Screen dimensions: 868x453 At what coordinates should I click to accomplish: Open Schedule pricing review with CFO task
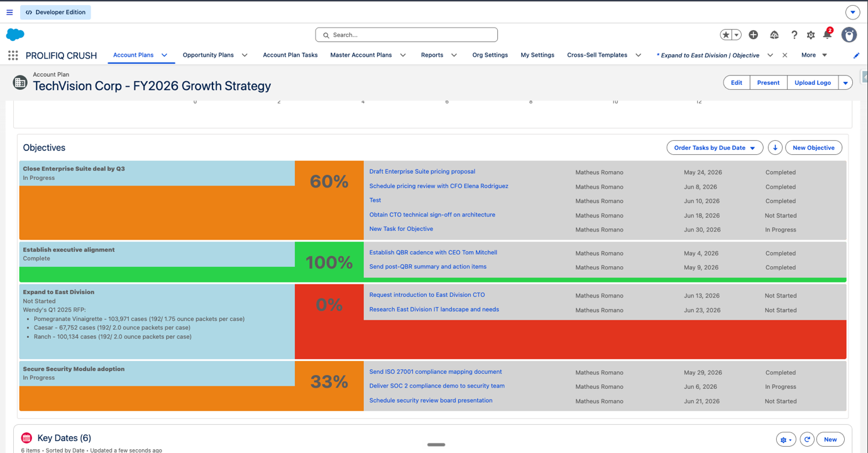pyautogui.click(x=439, y=186)
